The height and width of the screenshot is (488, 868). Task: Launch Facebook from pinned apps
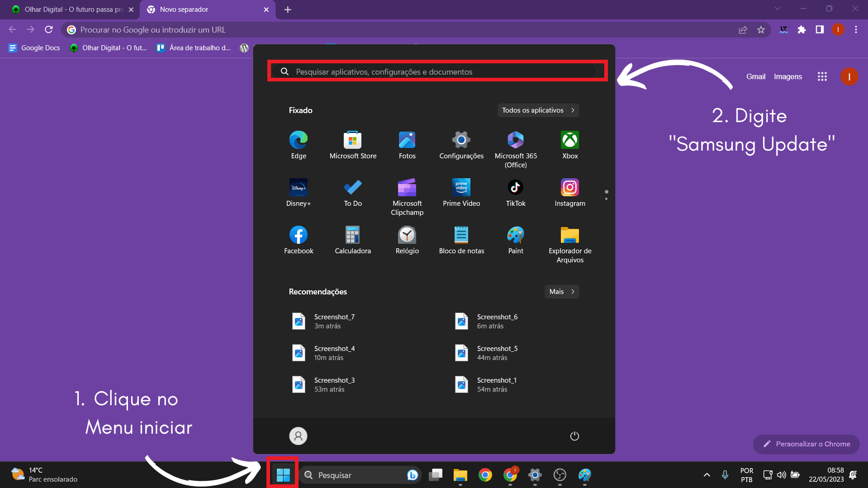point(299,240)
